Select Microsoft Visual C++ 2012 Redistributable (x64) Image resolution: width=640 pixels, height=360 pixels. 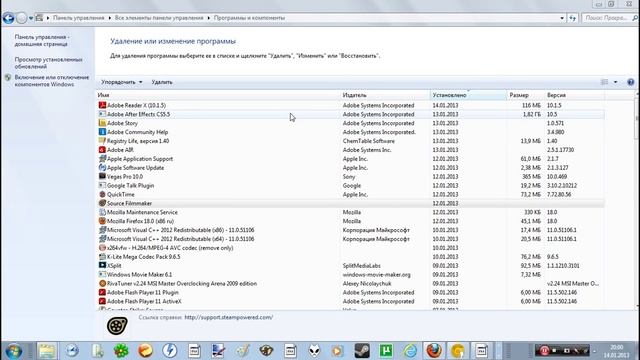(351, 239)
